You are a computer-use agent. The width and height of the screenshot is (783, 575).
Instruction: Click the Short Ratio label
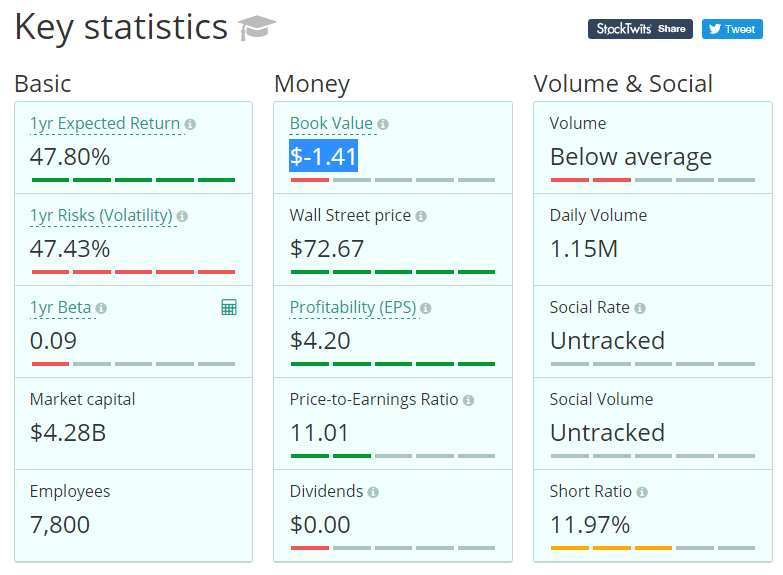tap(591, 491)
